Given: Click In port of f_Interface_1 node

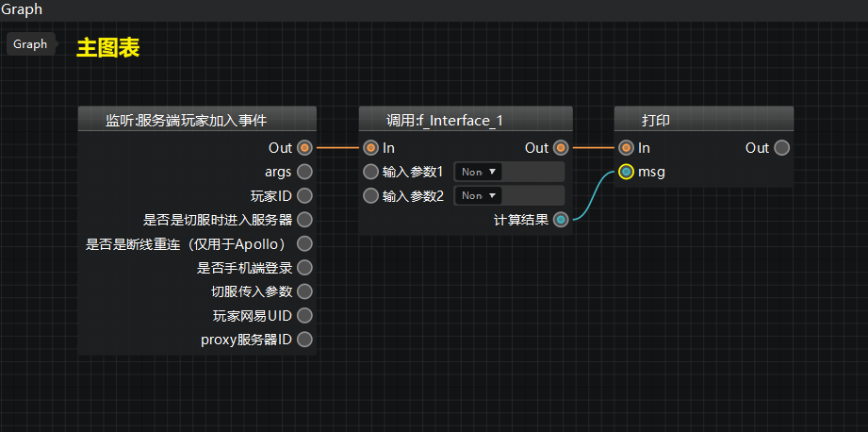Looking at the screenshot, I should [370, 148].
